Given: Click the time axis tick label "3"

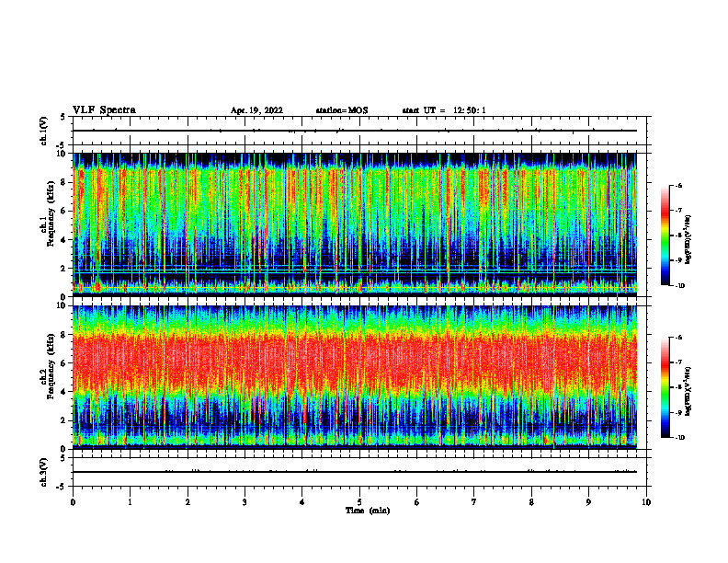Looking at the screenshot, I should (x=245, y=502).
